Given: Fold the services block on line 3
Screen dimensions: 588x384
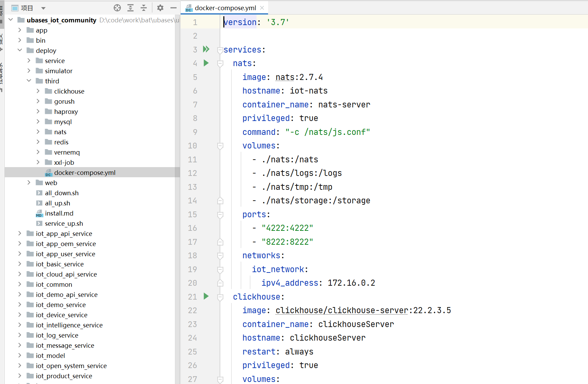Looking at the screenshot, I should (x=220, y=50).
